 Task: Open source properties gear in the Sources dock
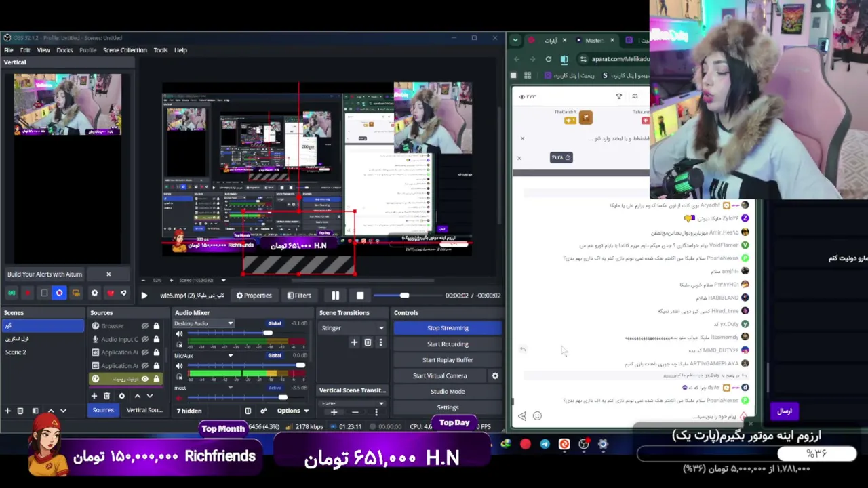pos(122,396)
